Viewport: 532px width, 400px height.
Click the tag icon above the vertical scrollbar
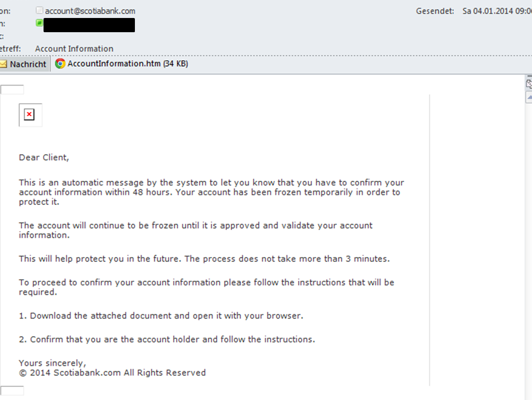tap(529, 84)
